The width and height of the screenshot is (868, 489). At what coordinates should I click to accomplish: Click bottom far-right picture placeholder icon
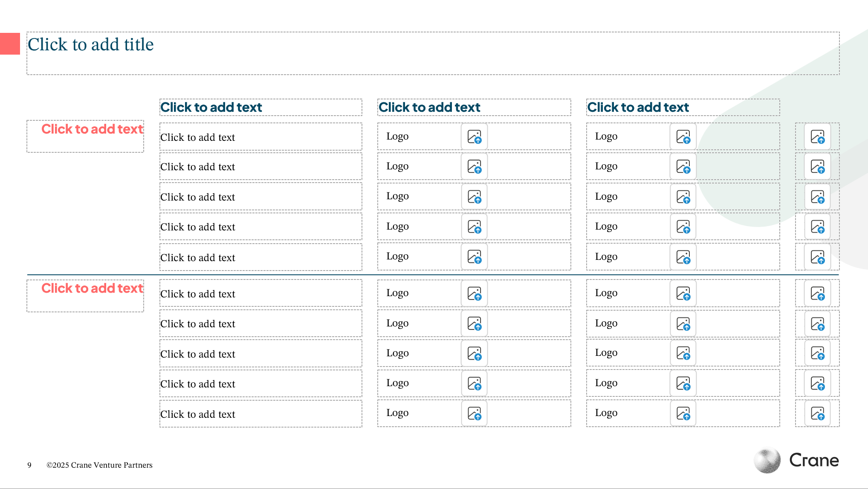pyautogui.click(x=817, y=413)
